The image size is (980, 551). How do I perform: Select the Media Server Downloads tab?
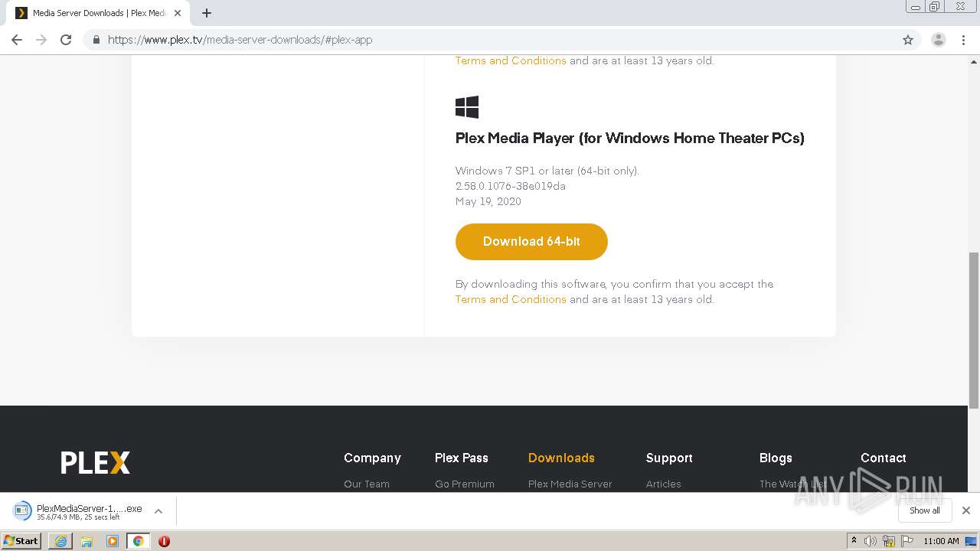tap(98, 13)
